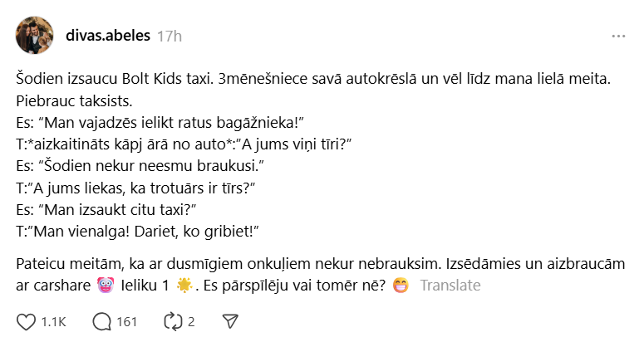Screen dimensions: 644x337
Task: View the 1.1K likes count
Action: (x=55, y=321)
